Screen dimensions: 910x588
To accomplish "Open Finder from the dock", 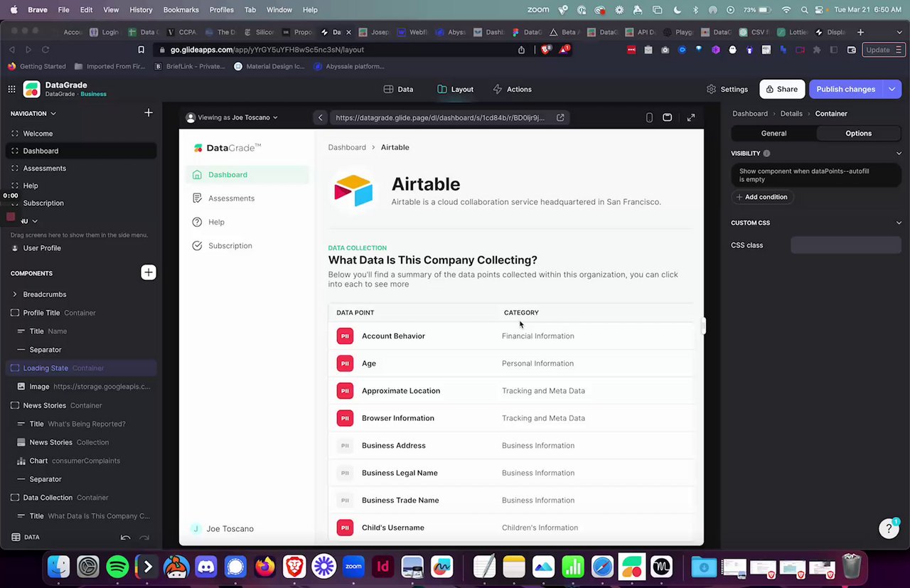I will (58, 567).
